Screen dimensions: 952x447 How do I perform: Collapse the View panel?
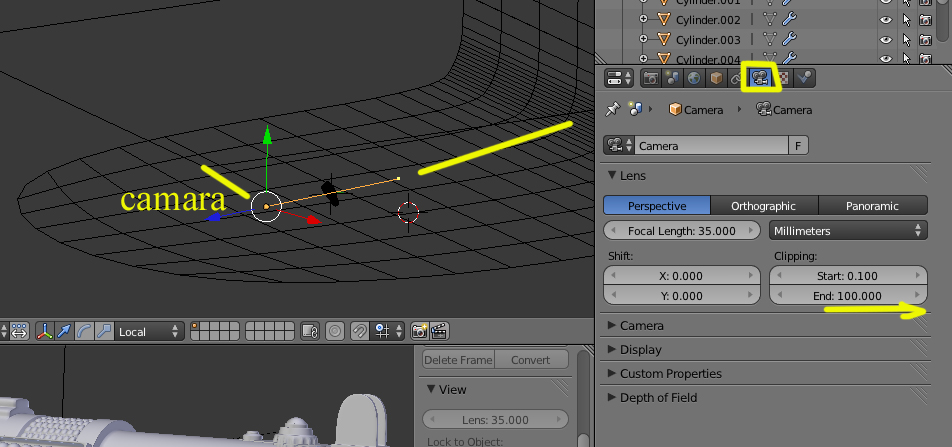(x=431, y=389)
